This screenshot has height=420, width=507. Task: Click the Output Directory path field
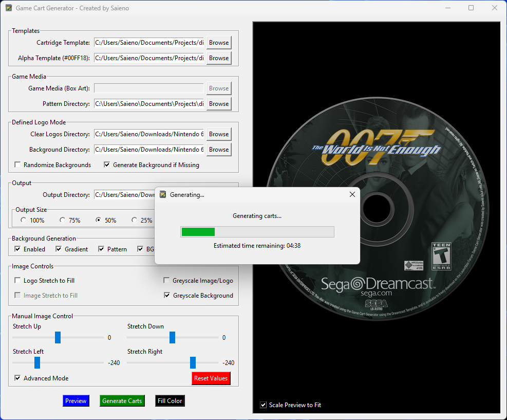coord(124,195)
